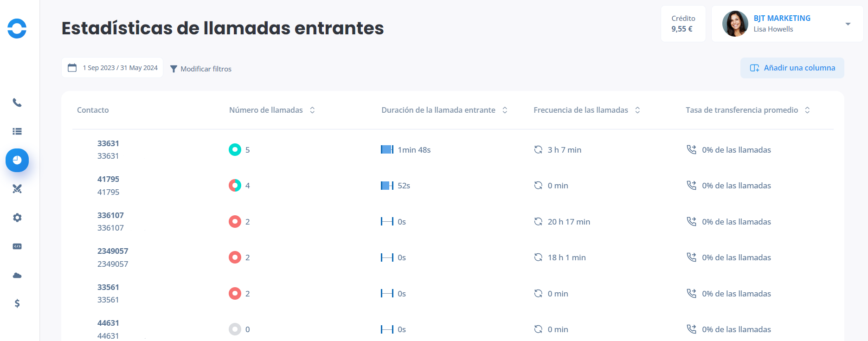This screenshot has height=341, width=868.
Task: Sort by Tasa de transferencia promedio
Action: pyautogui.click(x=807, y=110)
